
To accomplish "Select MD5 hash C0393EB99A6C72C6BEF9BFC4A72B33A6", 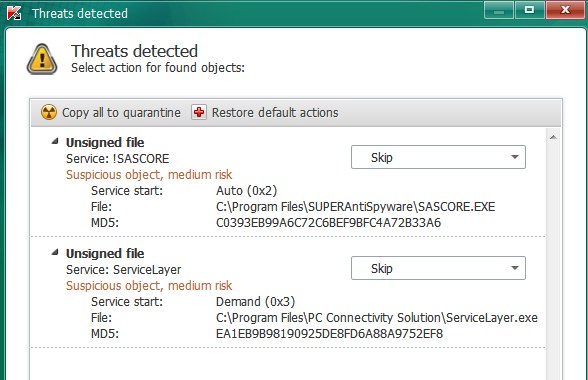I will click(328, 223).
